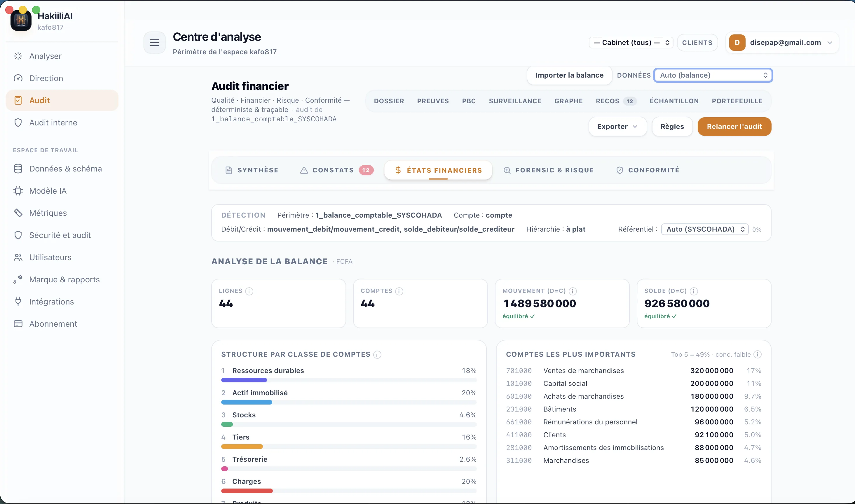
Task: Click the Analyser sparkle icon in sidebar
Action: click(18, 56)
